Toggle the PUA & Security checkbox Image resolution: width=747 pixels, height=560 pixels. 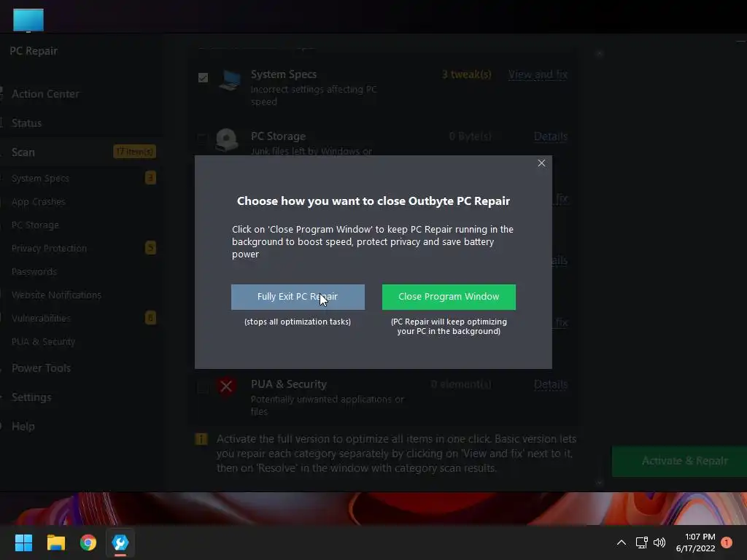click(x=203, y=387)
